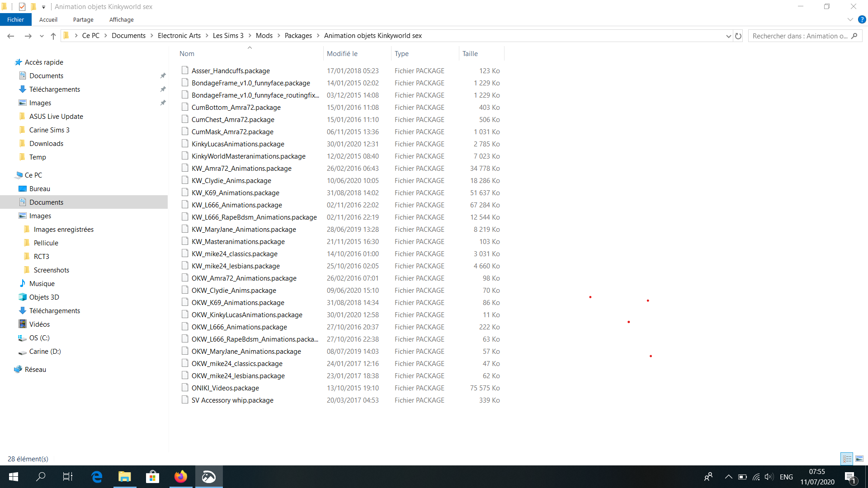Open Bureau in navigation pane
This screenshot has width=868, height=488.
tap(40, 189)
